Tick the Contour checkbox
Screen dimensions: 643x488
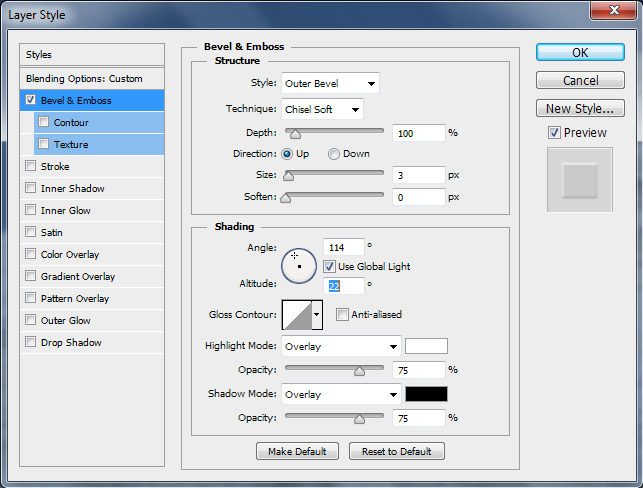pos(43,122)
